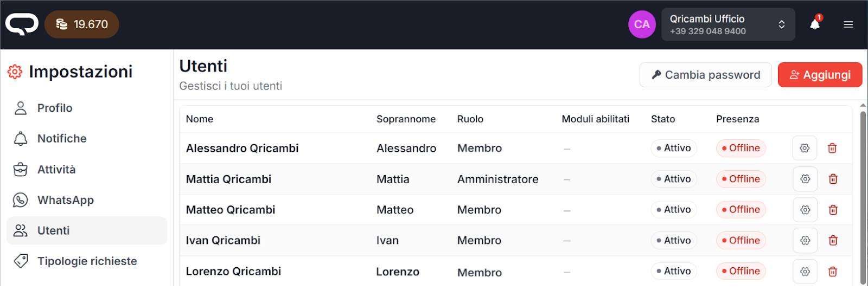The width and height of the screenshot is (868, 290).
Task: Delete user Mattia Qricambi with trash icon
Action: pyautogui.click(x=833, y=179)
